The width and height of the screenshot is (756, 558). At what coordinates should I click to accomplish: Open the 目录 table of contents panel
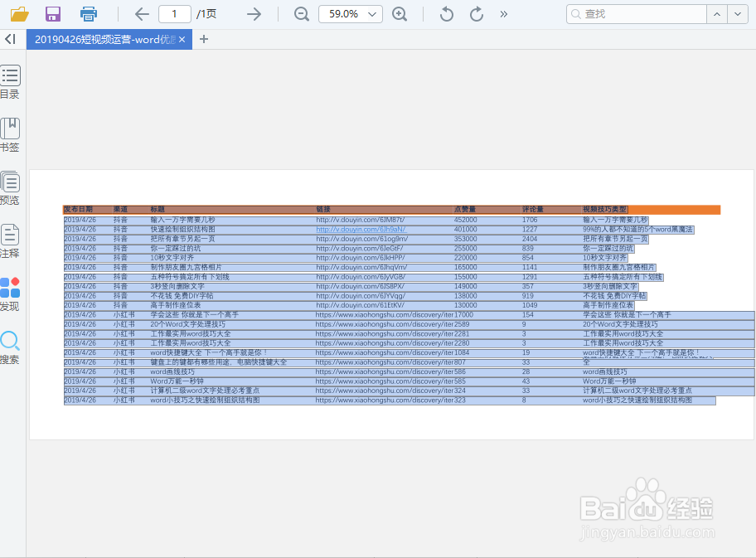click(10, 82)
